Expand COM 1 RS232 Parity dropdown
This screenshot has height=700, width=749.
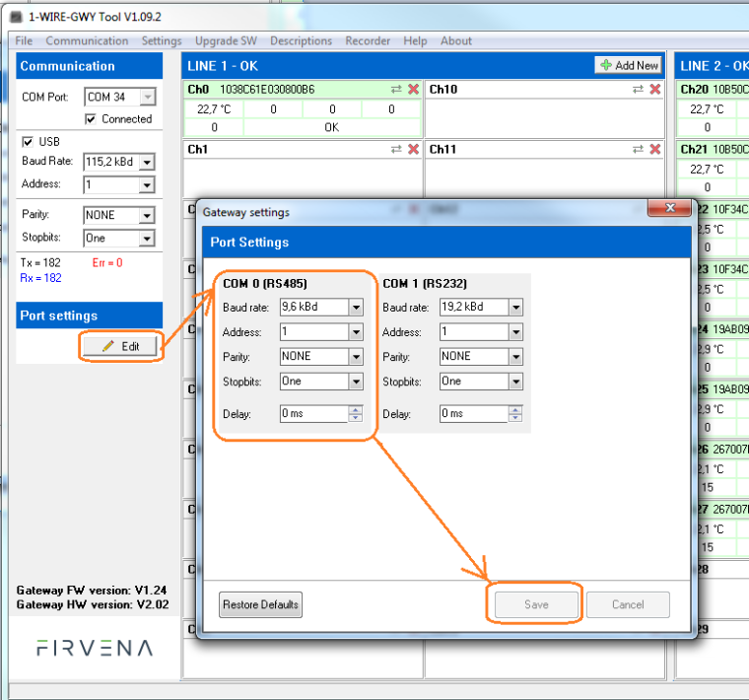click(x=514, y=357)
